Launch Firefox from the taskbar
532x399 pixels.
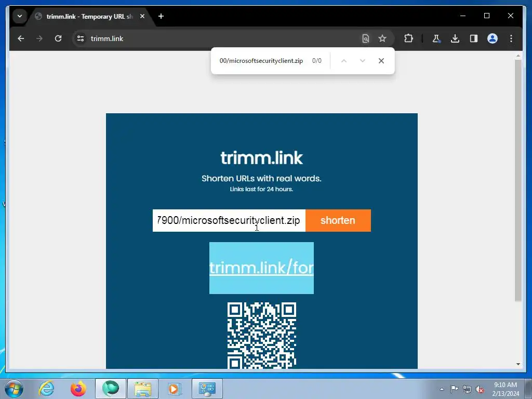pos(78,389)
